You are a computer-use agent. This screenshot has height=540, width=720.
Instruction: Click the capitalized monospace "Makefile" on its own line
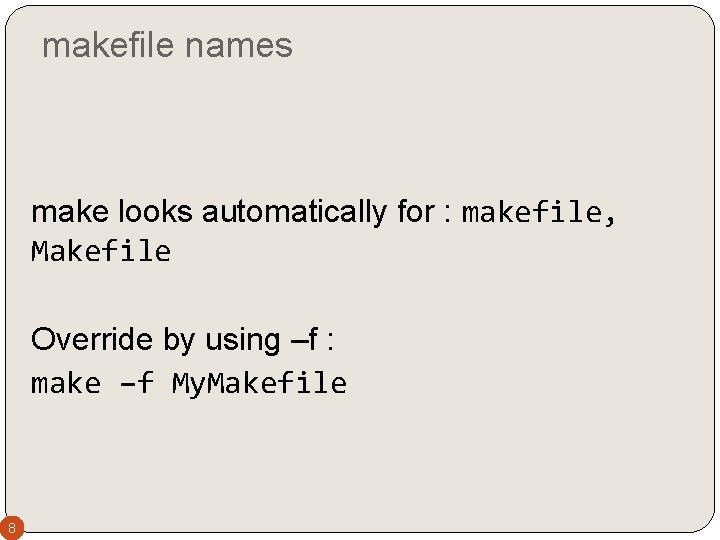pos(101,252)
